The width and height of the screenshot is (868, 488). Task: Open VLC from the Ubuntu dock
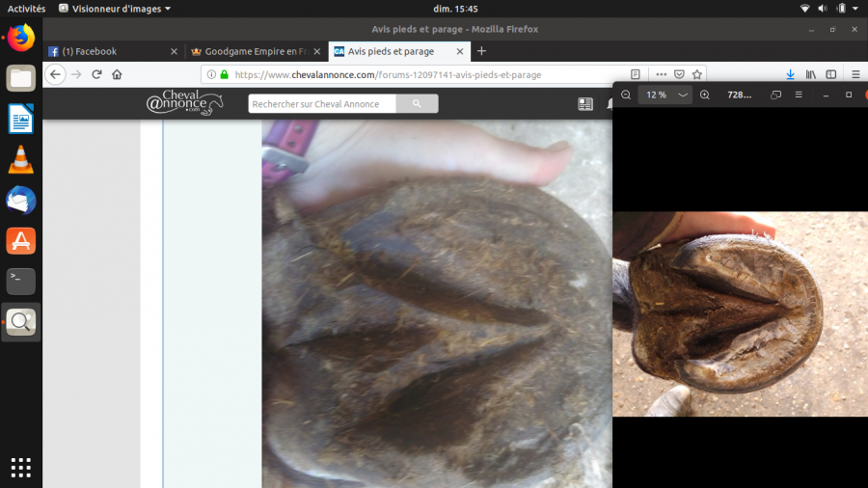(x=20, y=160)
